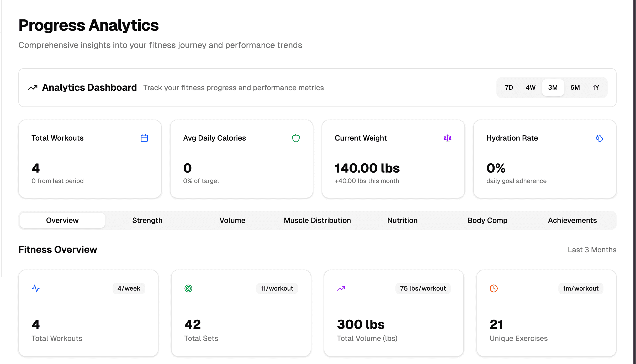Open the Nutrition tab
Viewport: 636px width, 364px height.
(x=402, y=220)
